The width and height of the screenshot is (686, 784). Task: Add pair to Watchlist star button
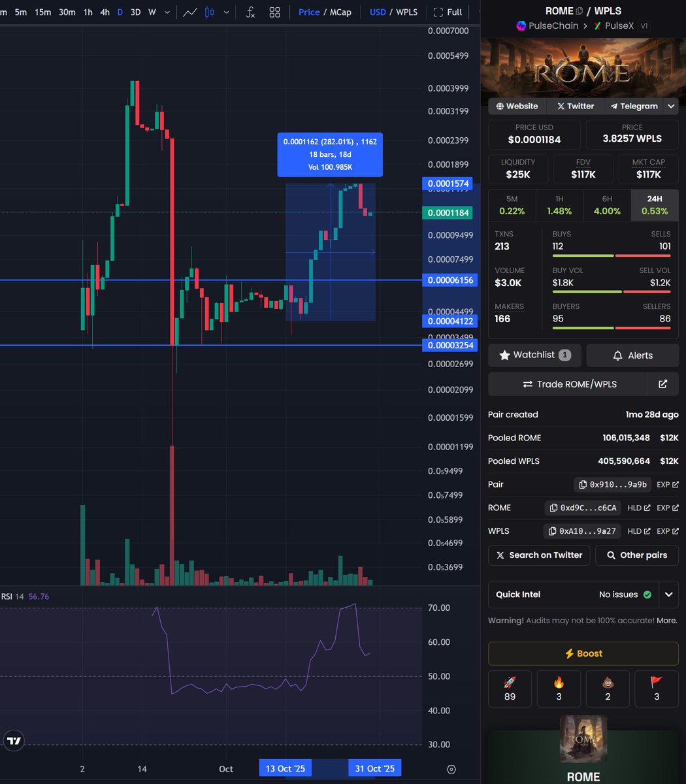click(534, 355)
